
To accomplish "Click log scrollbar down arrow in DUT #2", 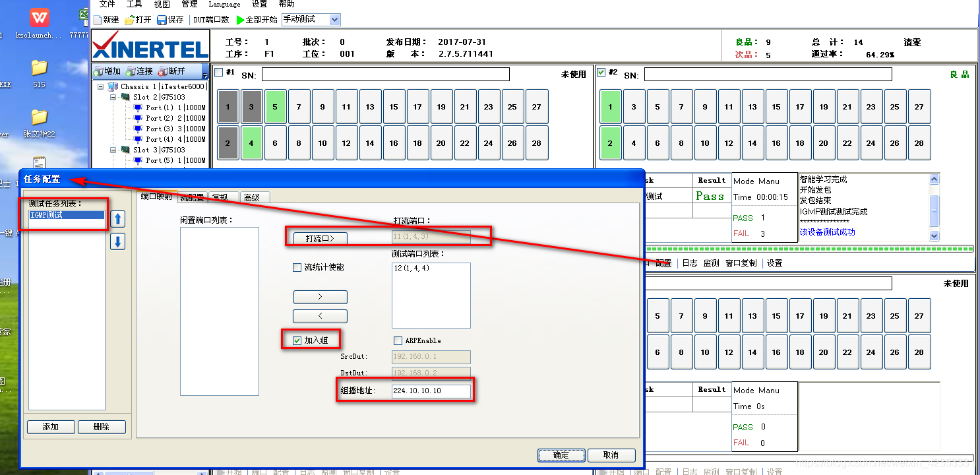I will point(934,236).
